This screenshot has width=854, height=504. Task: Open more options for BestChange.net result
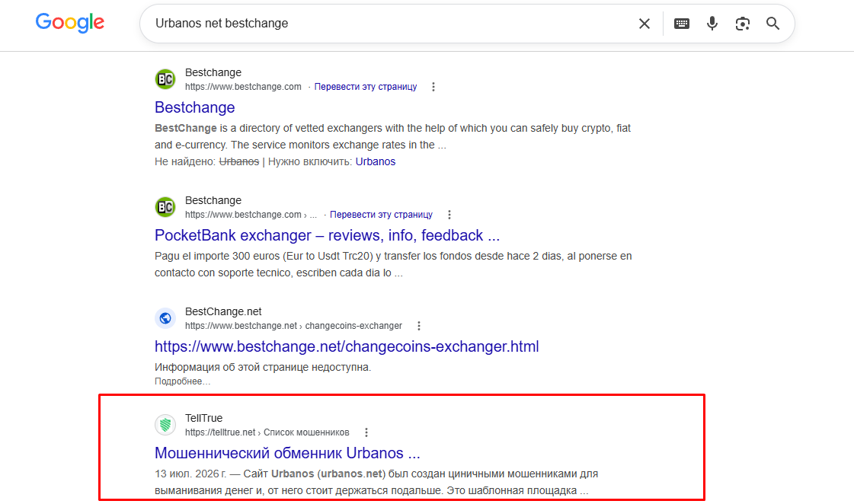click(x=419, y=326)
